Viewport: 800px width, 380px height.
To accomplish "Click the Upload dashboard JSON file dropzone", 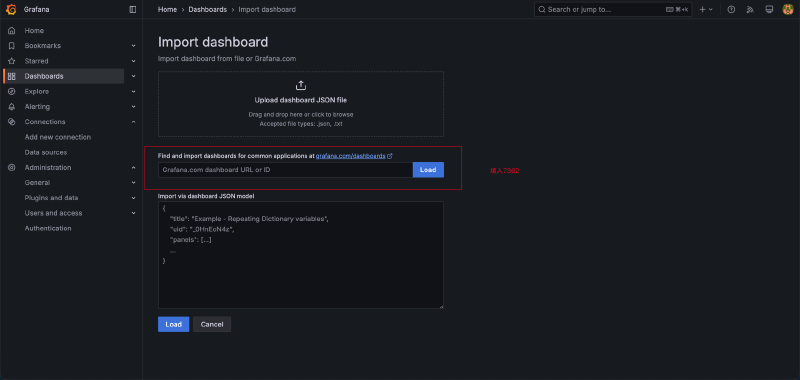I will (301, 104).
